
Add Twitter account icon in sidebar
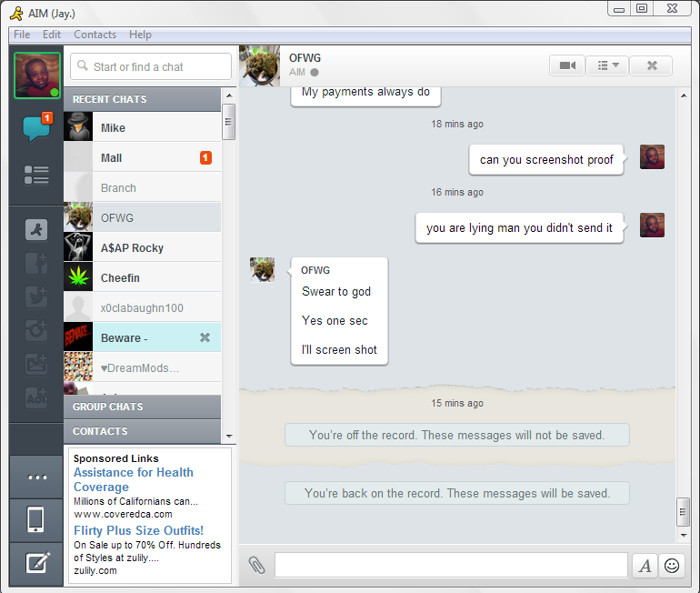pos(36,296)
